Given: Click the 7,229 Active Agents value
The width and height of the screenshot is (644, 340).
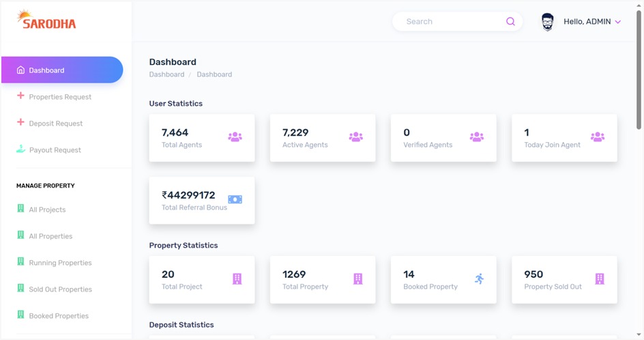Looking at the screenshot, I should (x=295, y=132).
